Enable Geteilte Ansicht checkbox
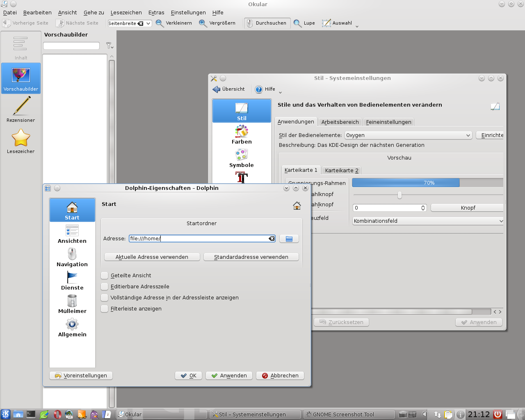The width and height of the screenshot is (525, 420). [x=105, y=276]
